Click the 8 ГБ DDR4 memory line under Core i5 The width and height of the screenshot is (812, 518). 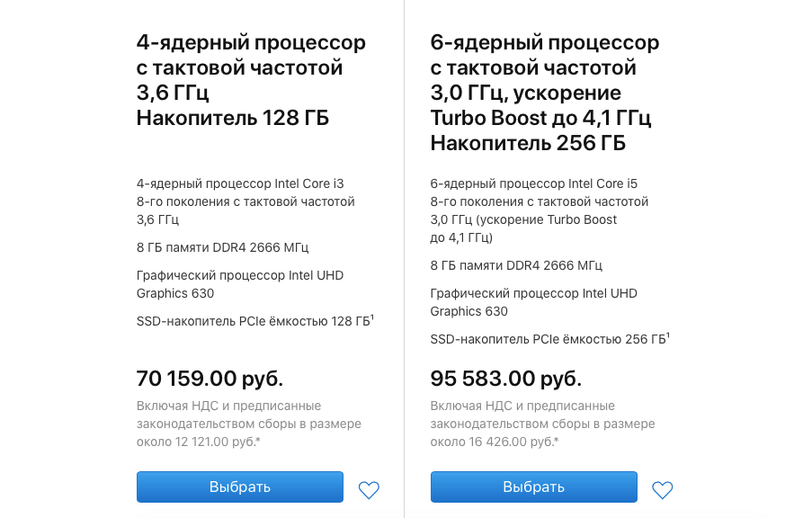[516, 265]
